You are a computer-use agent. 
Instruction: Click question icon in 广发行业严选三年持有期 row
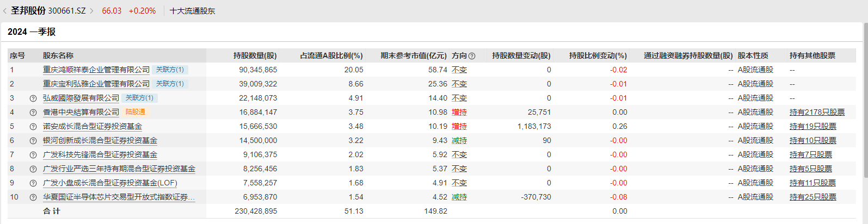(x=33, y=169)
